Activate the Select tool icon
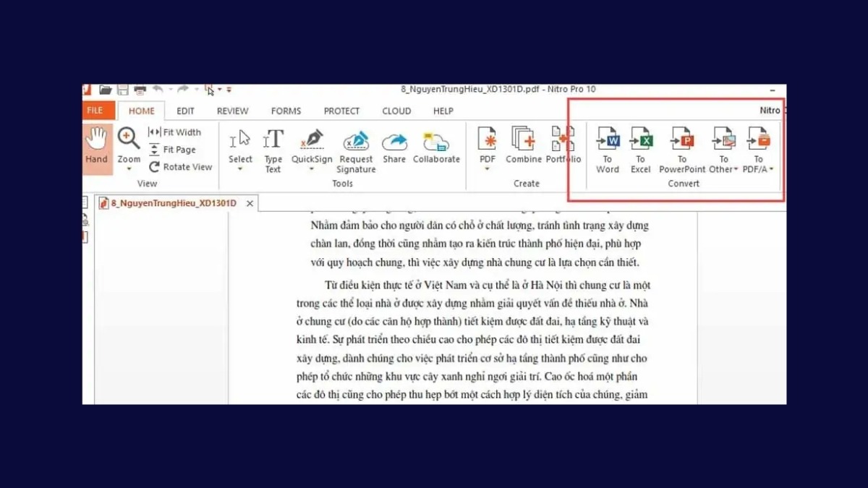The width and height of the screenshot is (868, 488). pos(240,140)
